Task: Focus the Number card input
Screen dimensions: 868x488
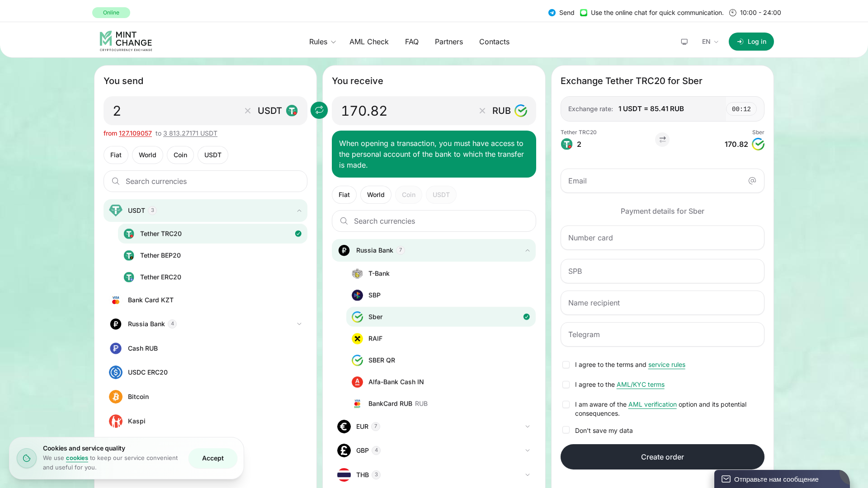Action: tap(662, 238)
